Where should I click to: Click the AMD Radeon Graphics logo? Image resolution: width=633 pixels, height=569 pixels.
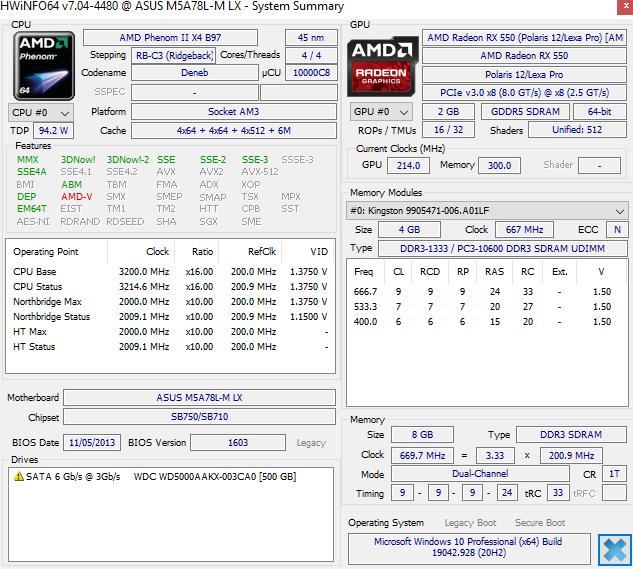point(382,67)
